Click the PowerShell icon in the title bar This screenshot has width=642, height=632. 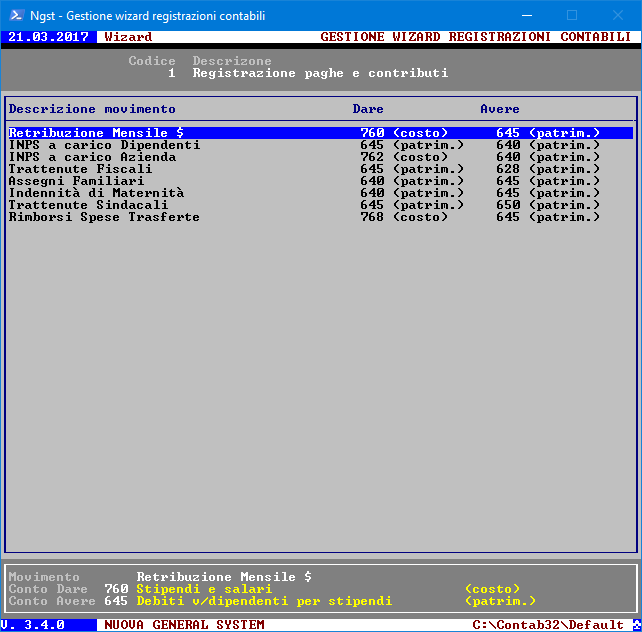tap(16, 15)
